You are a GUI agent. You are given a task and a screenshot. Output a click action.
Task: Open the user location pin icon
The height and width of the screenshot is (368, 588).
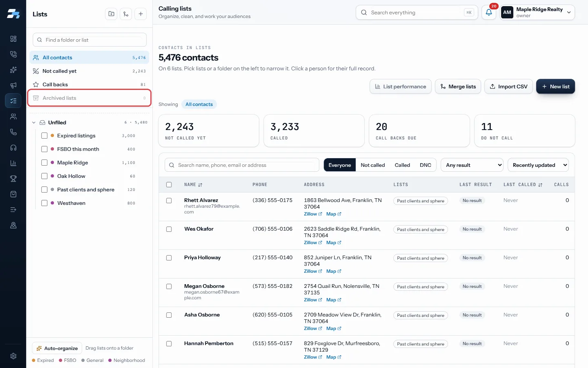coord(13,225)
